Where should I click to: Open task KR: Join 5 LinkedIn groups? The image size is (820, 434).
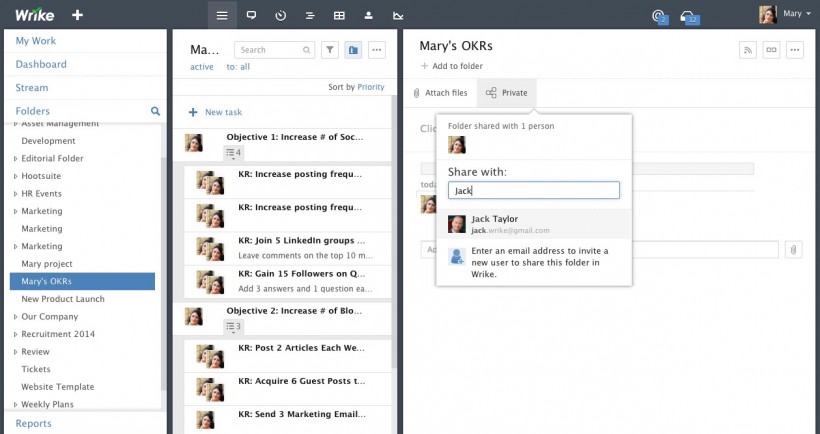point(288,248)
